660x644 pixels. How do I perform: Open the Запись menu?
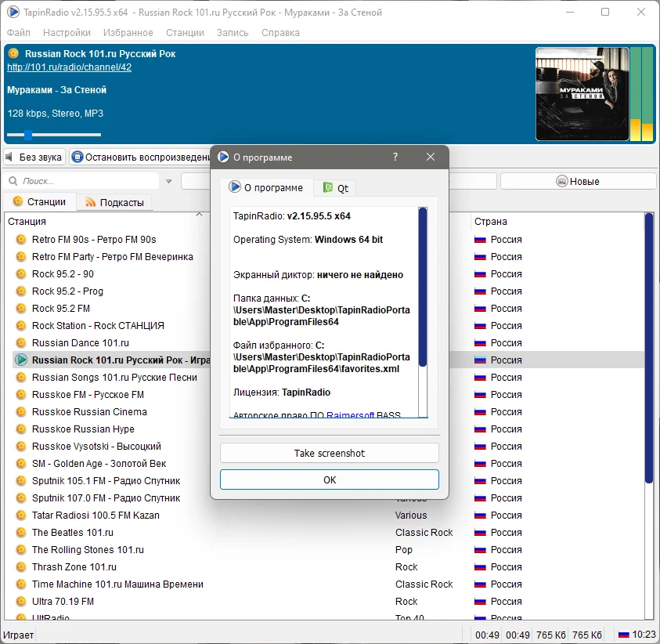(233, 32)
